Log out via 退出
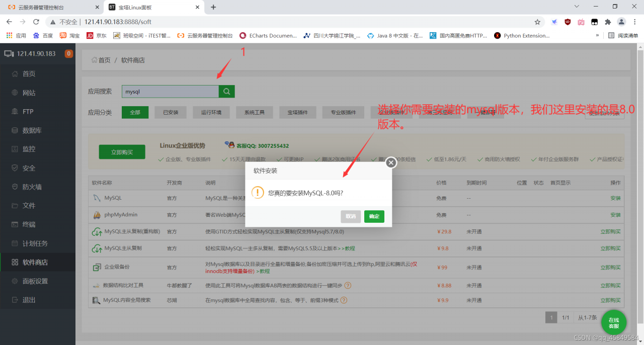Image resolution: width=644 pixels, height=345 pixels. click(x=29, y=300)
